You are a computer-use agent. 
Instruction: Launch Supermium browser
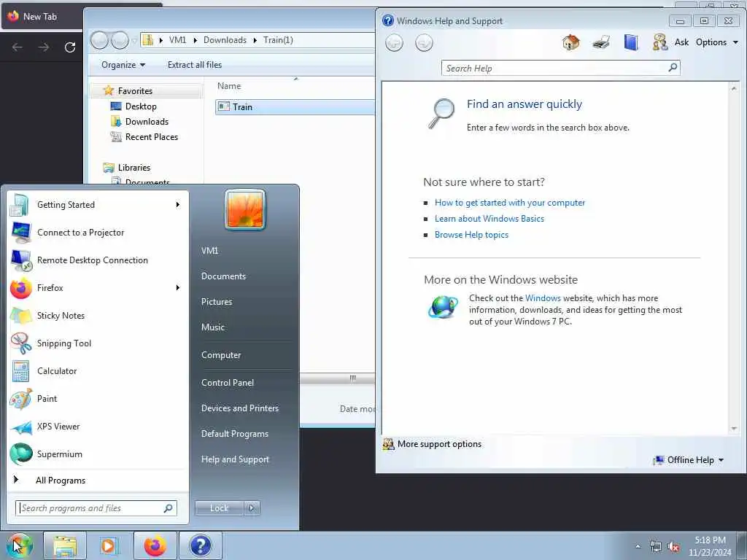(x=98, y=454)
